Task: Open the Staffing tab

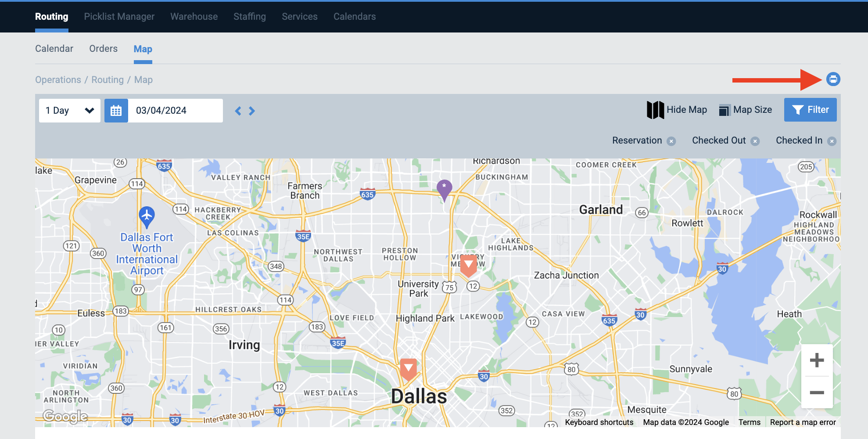Action: [x=250, y=17]
